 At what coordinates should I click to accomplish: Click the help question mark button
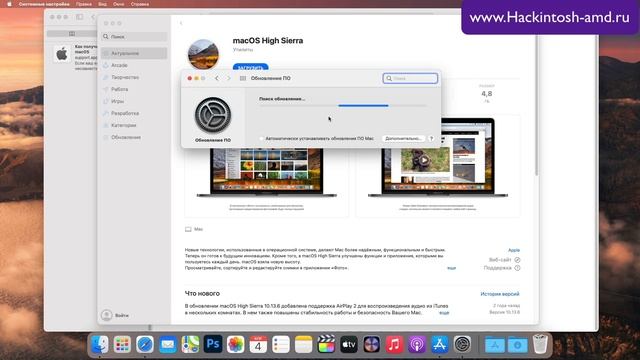[431, 139]
